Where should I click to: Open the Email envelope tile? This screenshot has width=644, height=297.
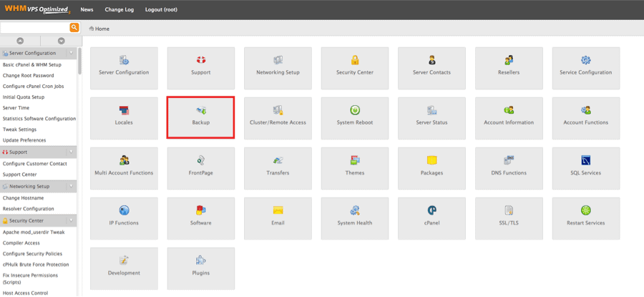(278, 218)
